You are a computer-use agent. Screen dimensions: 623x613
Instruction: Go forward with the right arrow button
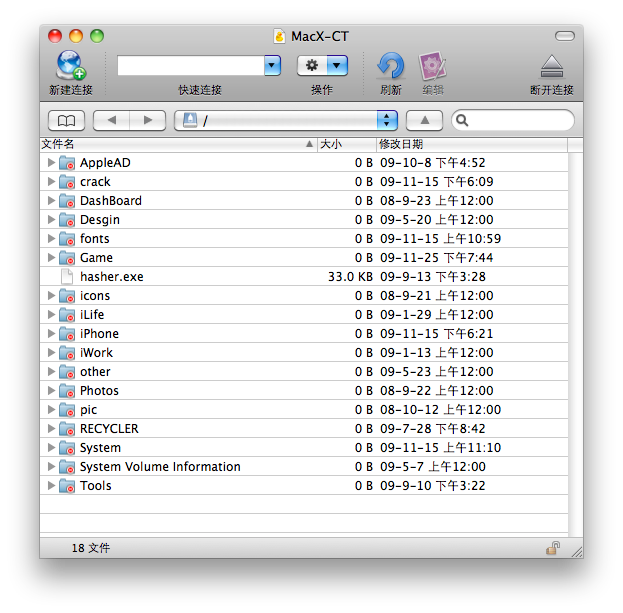click(148, 120)
